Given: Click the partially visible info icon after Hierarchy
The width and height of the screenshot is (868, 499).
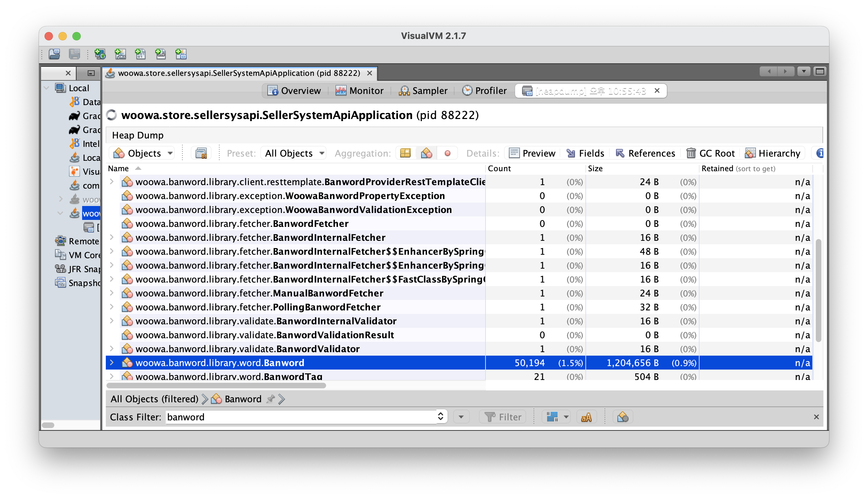Looking at the screenshot, I should pos(819,153).
